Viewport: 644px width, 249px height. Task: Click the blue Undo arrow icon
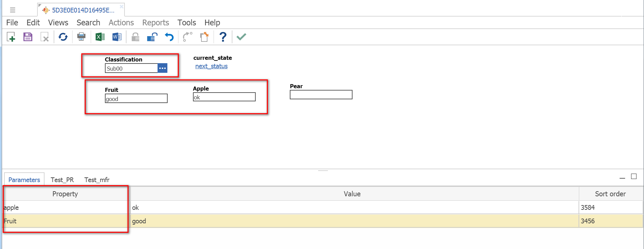click(169, 37)
